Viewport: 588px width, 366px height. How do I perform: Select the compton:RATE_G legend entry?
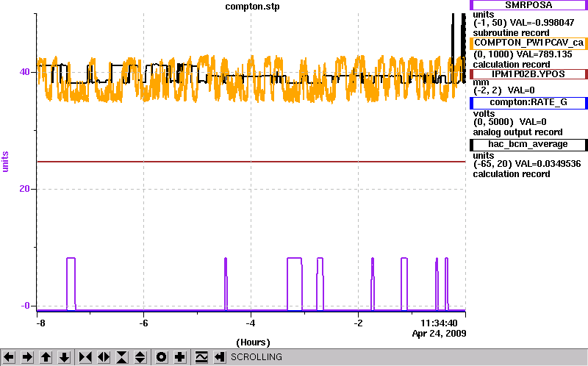(528, 102)
